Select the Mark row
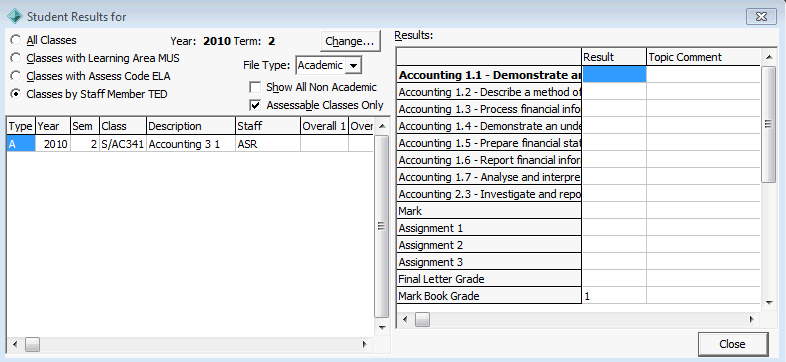Image resolution: width=786 pixels, height=362 pixels. pyautogui.click(x=489, y=211)
